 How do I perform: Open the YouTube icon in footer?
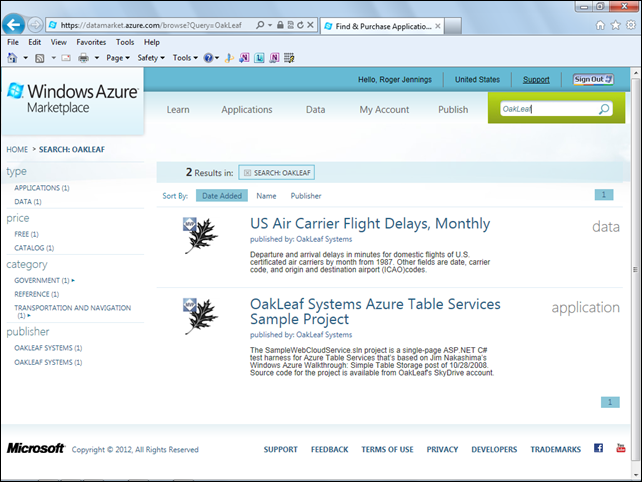tap(621, 449)
